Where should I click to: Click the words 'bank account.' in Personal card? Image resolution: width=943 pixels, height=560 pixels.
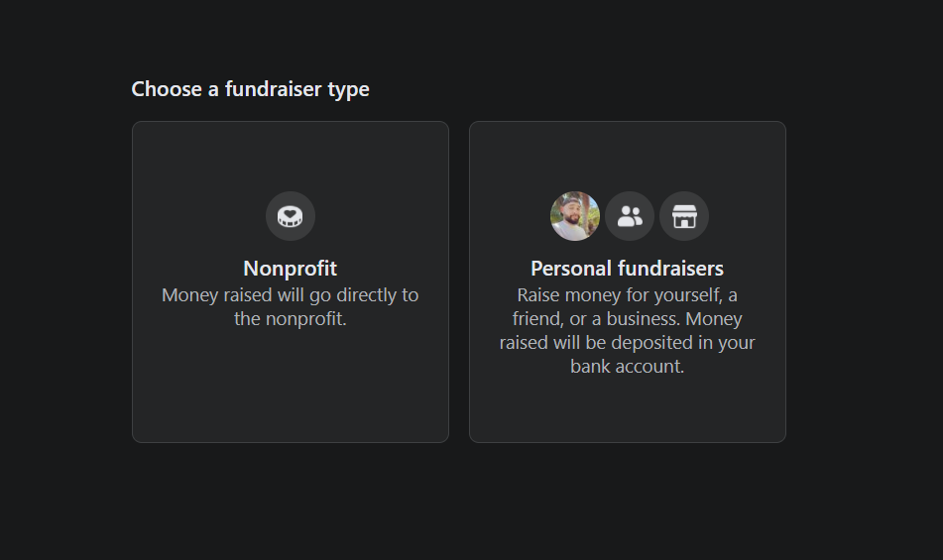(628, 366)
